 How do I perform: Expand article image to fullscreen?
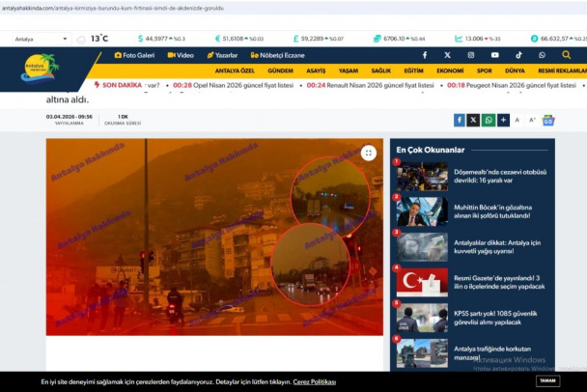pyautogui.click(x=368, y=153)
